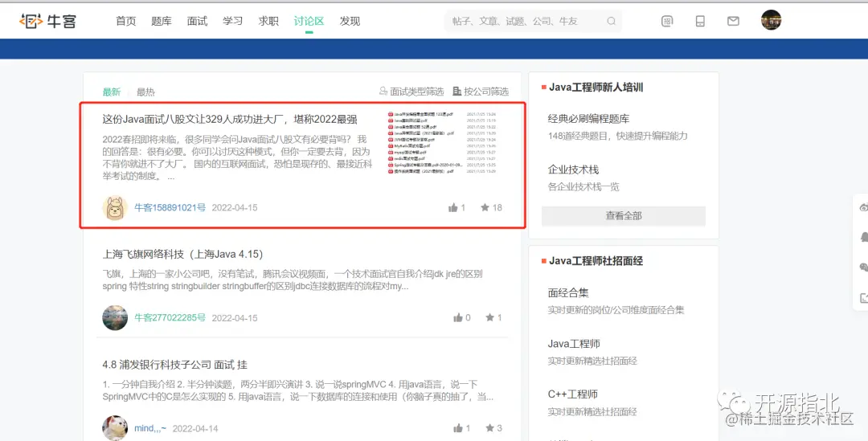
Task: Open avatar of 牛客158891021号
Action: pos(115,208)
